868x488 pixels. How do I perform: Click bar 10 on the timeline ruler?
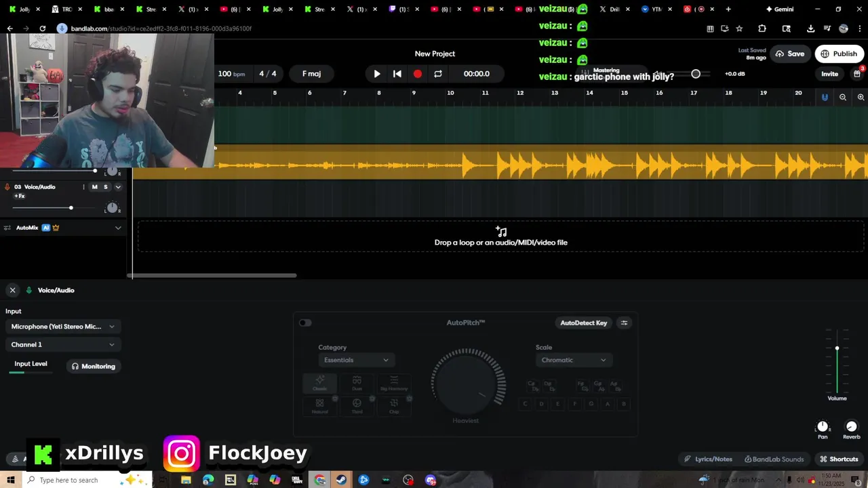(450, 93)
